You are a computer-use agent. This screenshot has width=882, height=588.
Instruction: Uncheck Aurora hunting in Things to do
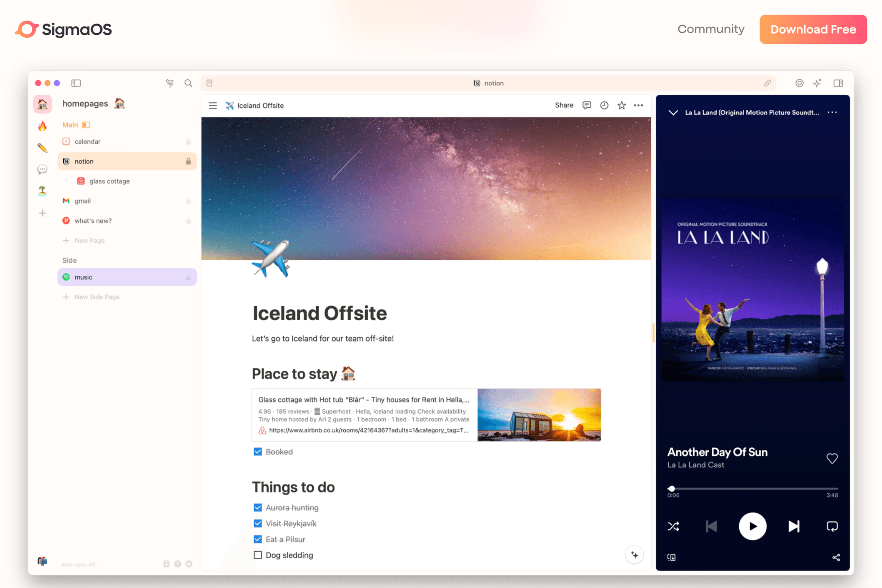[x=258, y=507]
